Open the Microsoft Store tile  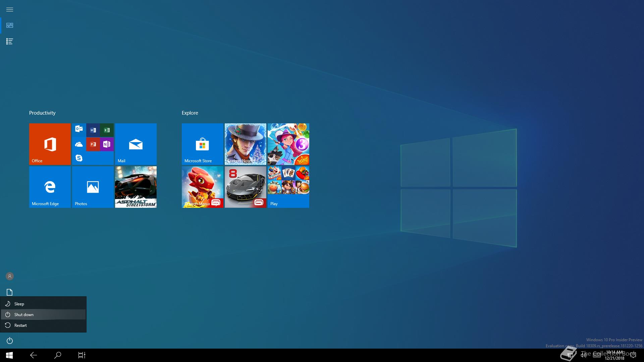203,144
